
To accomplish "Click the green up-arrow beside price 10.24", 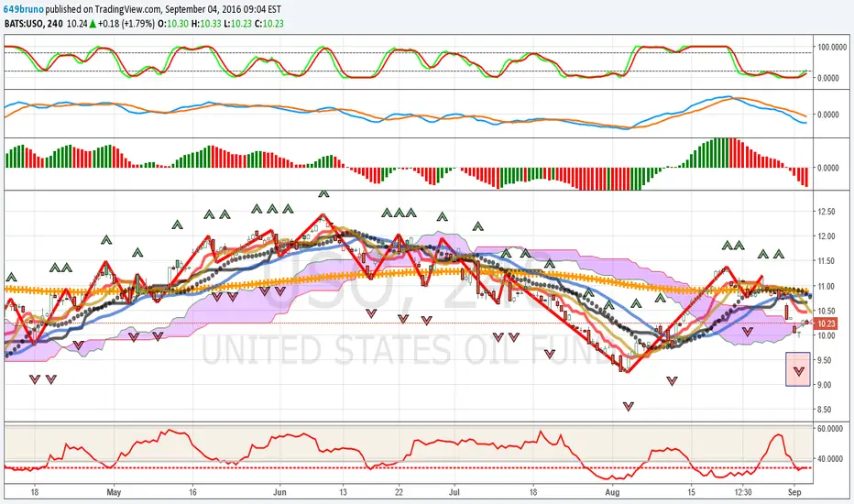I will [93, 24].
